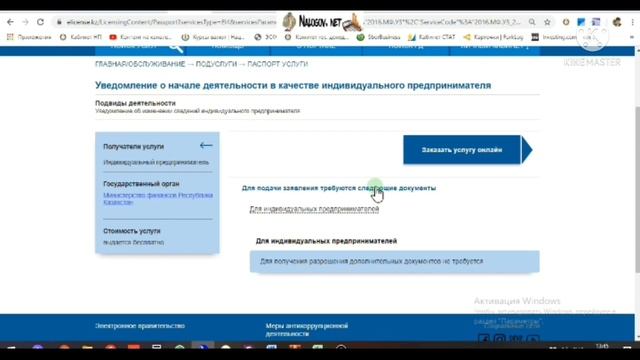Viewport: 640px width, 360px height.
Task: Reload the page with refresh icon
Action: pos(40,22)
